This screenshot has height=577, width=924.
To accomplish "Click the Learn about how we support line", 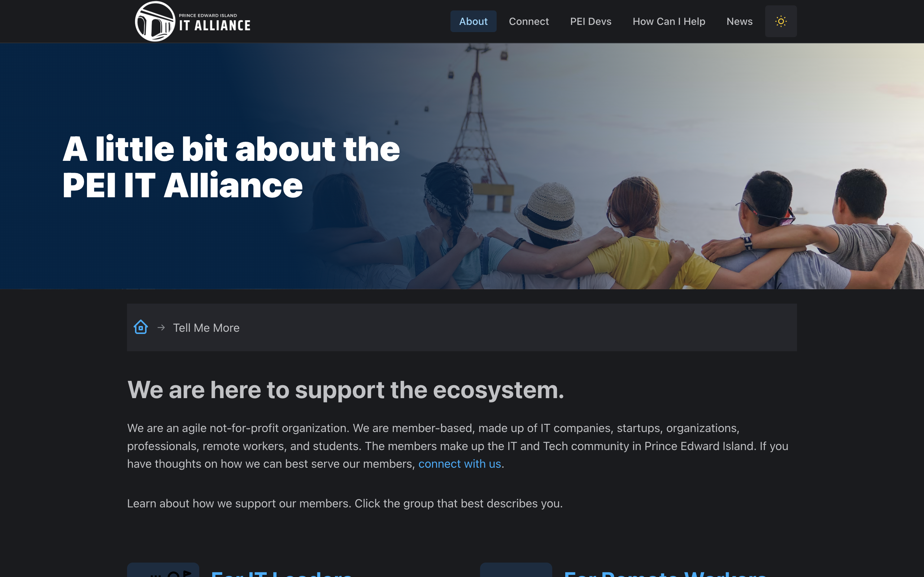I will pos(345,503).
